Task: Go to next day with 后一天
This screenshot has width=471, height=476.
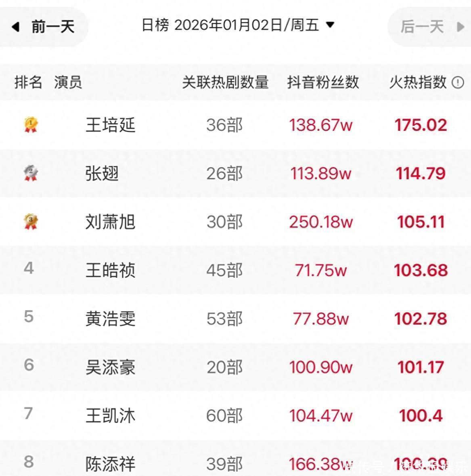Action: click(x=422, y=27)
